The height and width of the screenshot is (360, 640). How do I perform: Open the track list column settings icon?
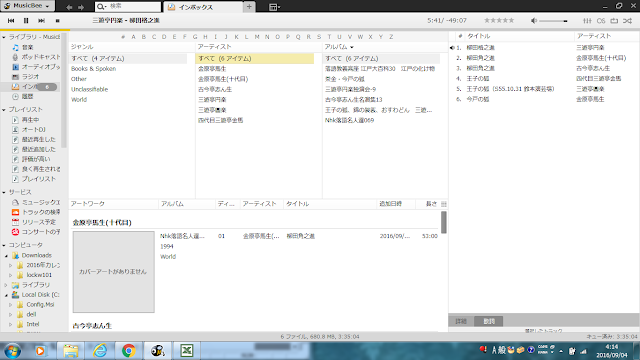coord(444,204)
